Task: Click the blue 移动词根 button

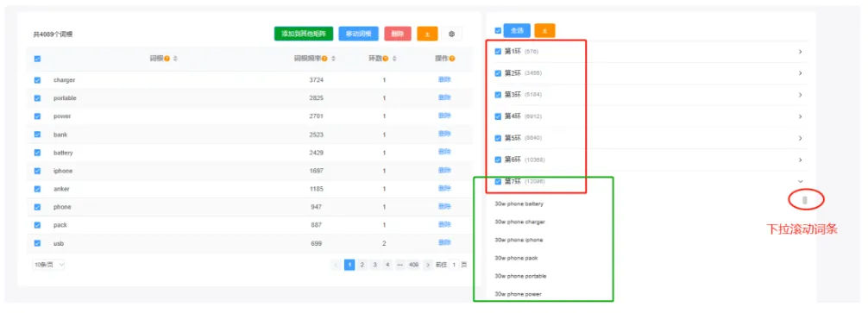Action: coord(359,34)
